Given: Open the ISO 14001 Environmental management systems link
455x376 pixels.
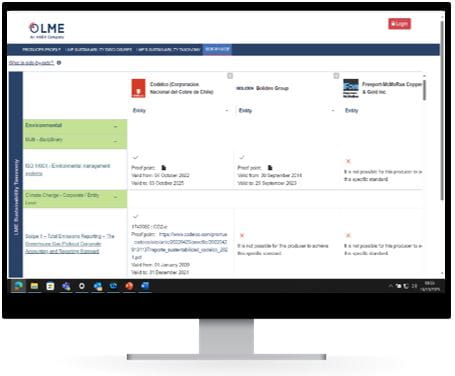Looking at the screenshot, I should pyautogui.click(x=68, y=170).
